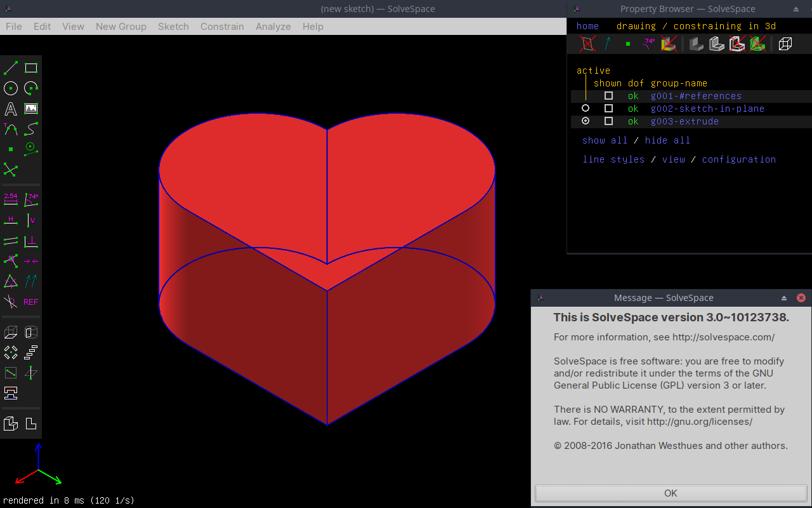Toggle faces visibility (yellow crossed icon)
This screenshot has height=508, width=812.
(669, 44)
